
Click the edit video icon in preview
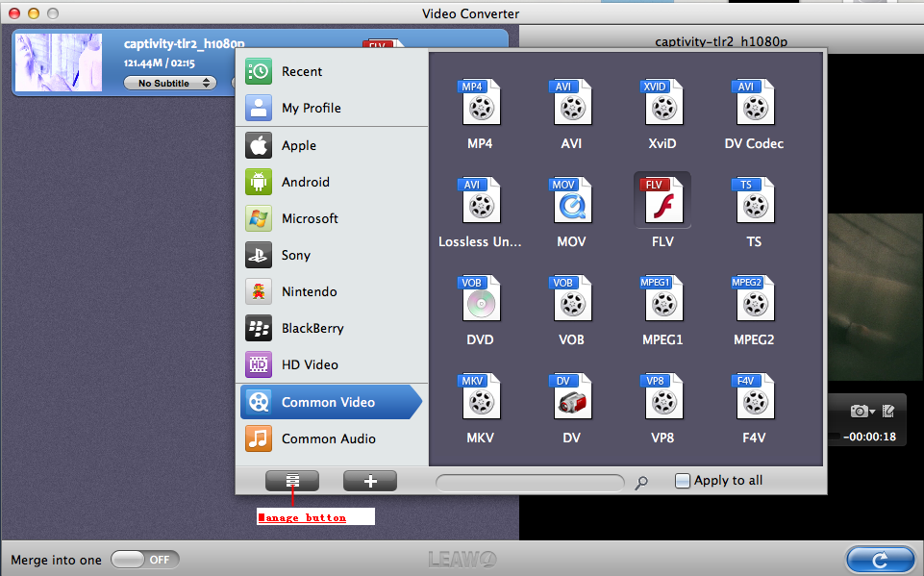click(888, 411)
